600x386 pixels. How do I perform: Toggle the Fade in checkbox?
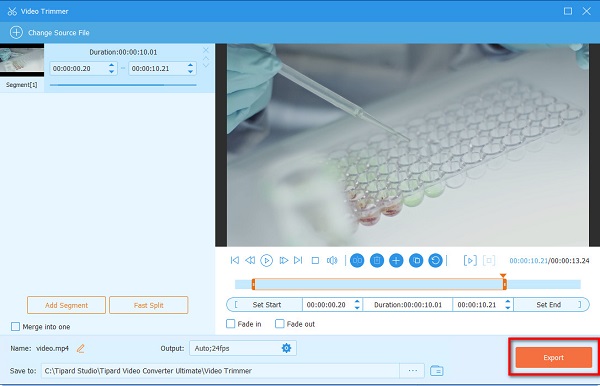click(230, 324)
